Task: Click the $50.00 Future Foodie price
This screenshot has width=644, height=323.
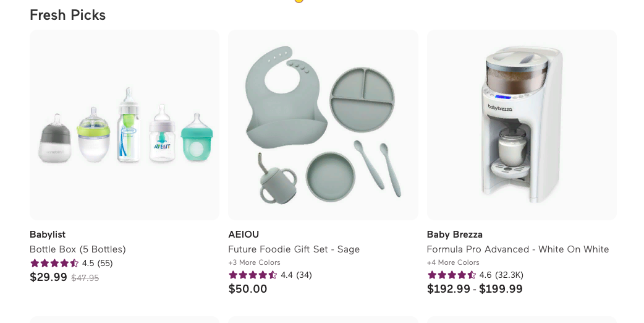Action: tap(248, 289)
